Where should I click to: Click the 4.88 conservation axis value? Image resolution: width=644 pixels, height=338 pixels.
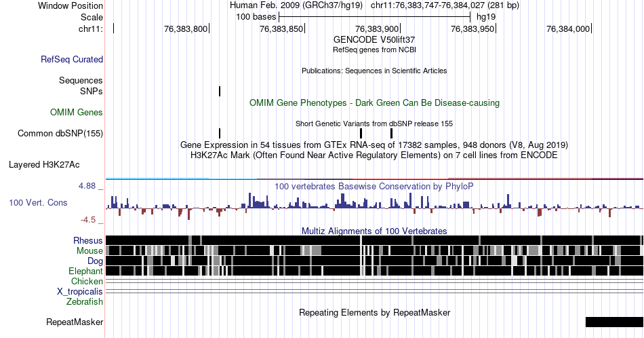coord(87,186)
